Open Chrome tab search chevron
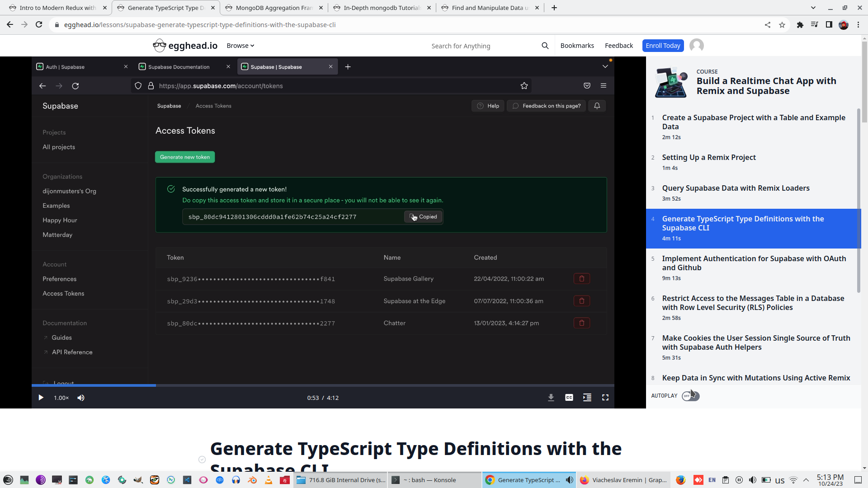868x488 pixels. 813,8
